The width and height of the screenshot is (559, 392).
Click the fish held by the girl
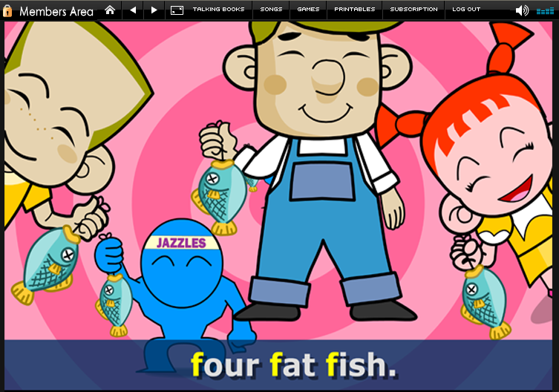485,302
